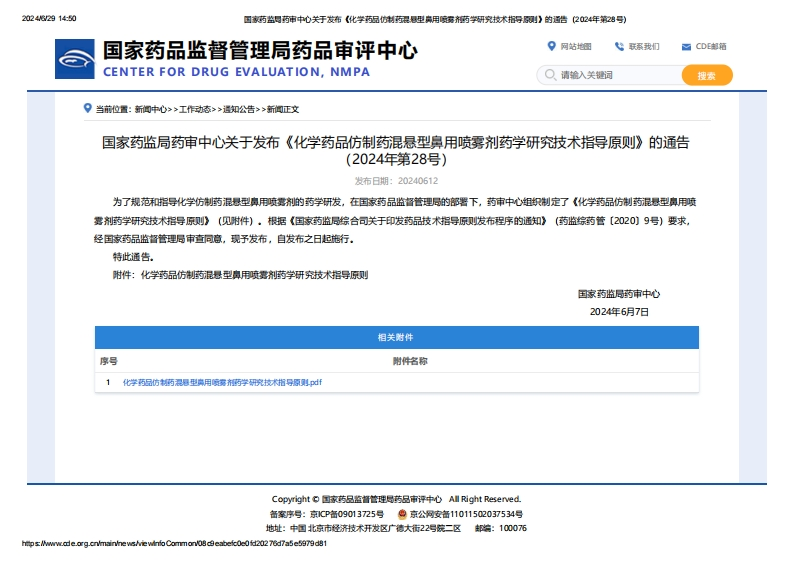Click the 地址 address footer line
Image resolution: width=793 pixels, height=561 pixels.
point(363,529)
